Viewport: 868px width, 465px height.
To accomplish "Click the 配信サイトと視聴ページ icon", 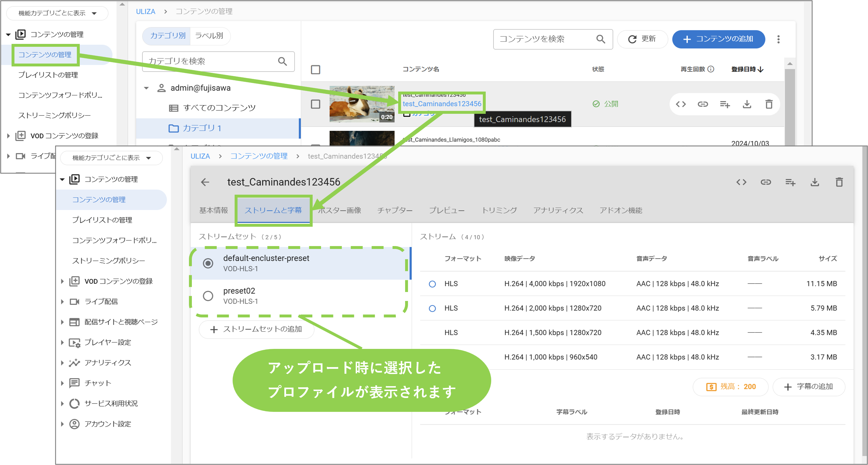I will point(75,322).
